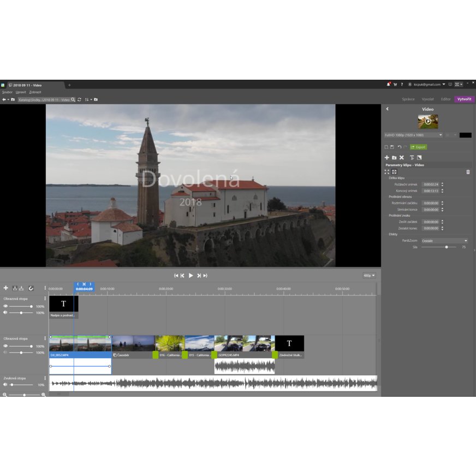The image size is (476, 476).
Task: Click the shopping cart icon
Action: (x=395, y=85)
